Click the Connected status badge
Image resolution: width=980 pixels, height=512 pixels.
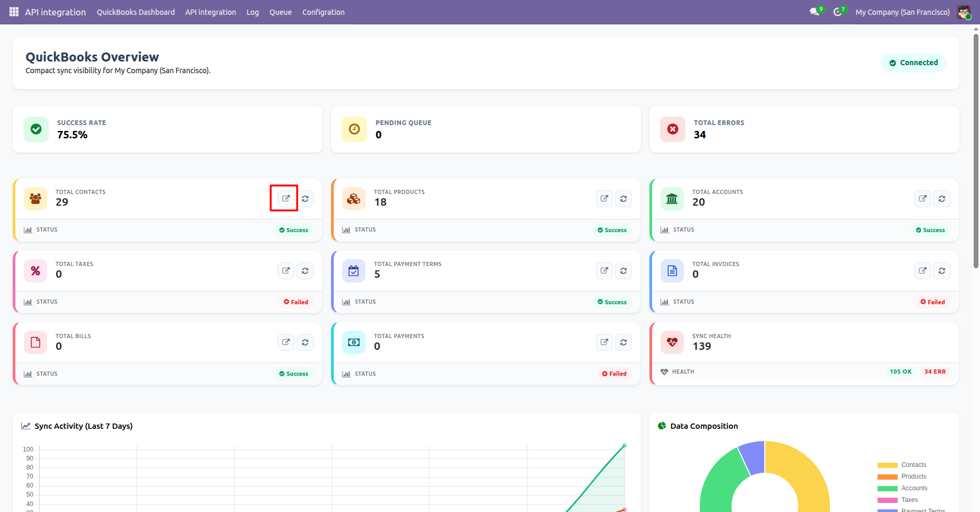914,63
